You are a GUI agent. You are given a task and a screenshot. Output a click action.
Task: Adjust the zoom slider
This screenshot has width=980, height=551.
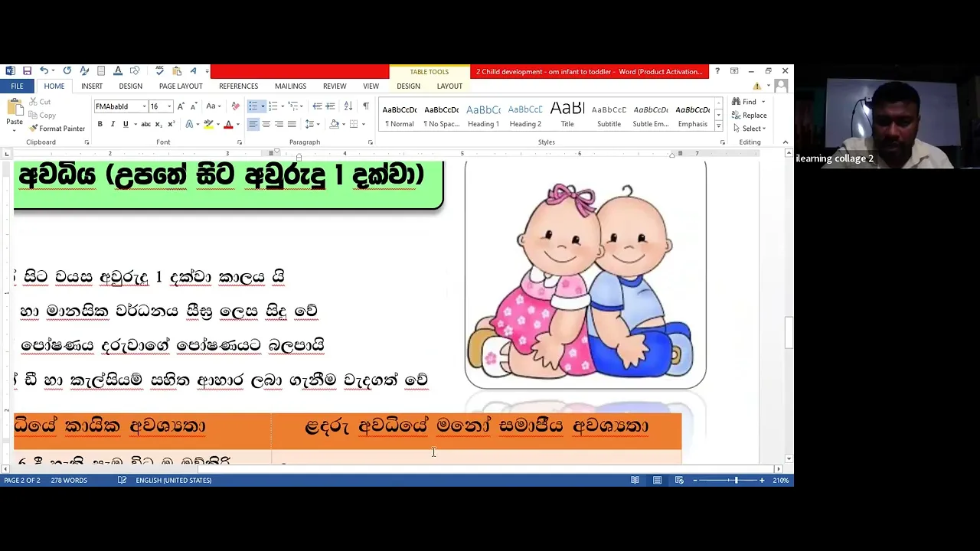pyautogui.click(x=736, y=480)
